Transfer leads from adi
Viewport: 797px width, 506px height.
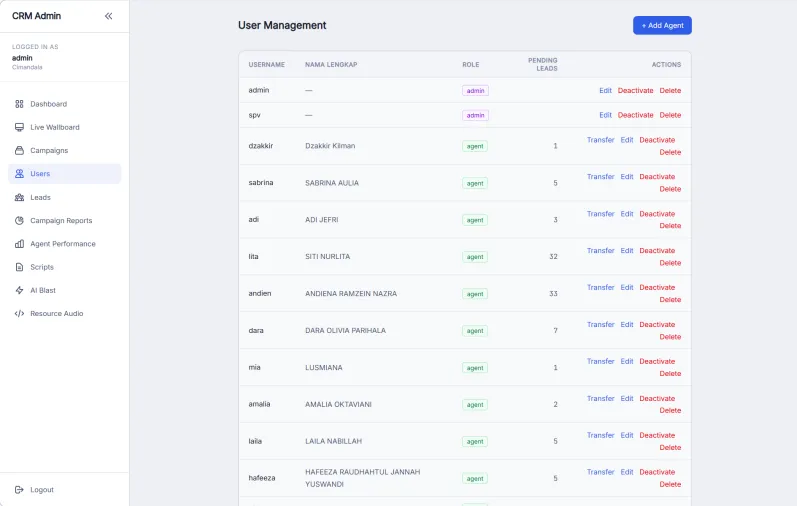[600, 214]
